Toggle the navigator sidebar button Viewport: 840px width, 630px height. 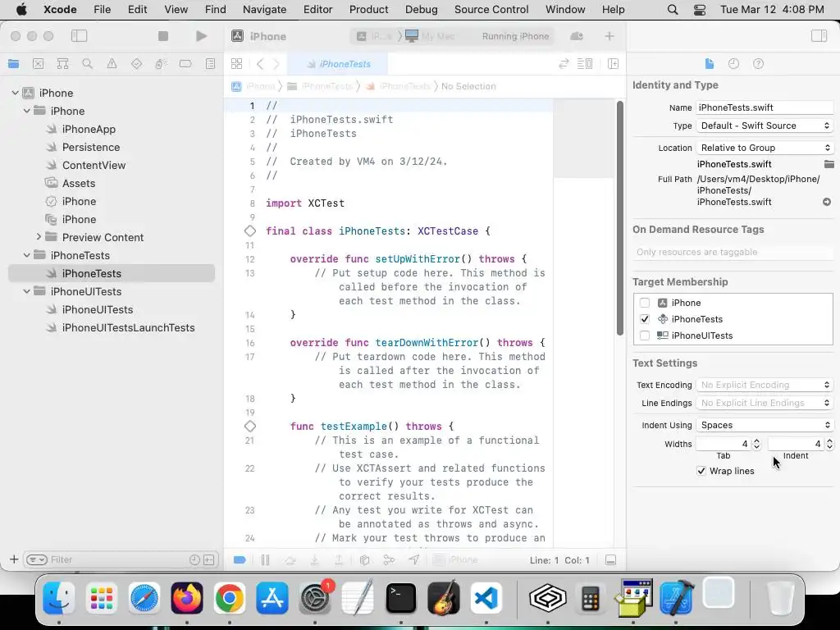click(79, 36)
